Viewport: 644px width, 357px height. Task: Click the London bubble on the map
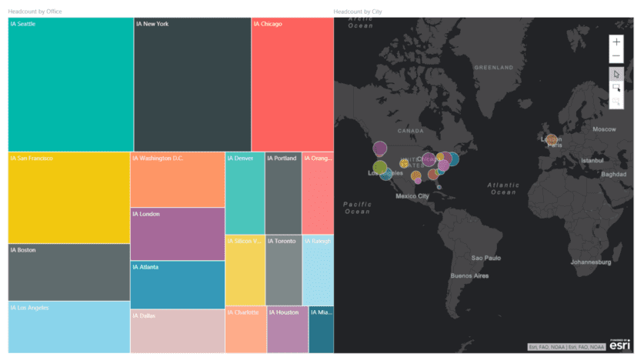point(552,139)
